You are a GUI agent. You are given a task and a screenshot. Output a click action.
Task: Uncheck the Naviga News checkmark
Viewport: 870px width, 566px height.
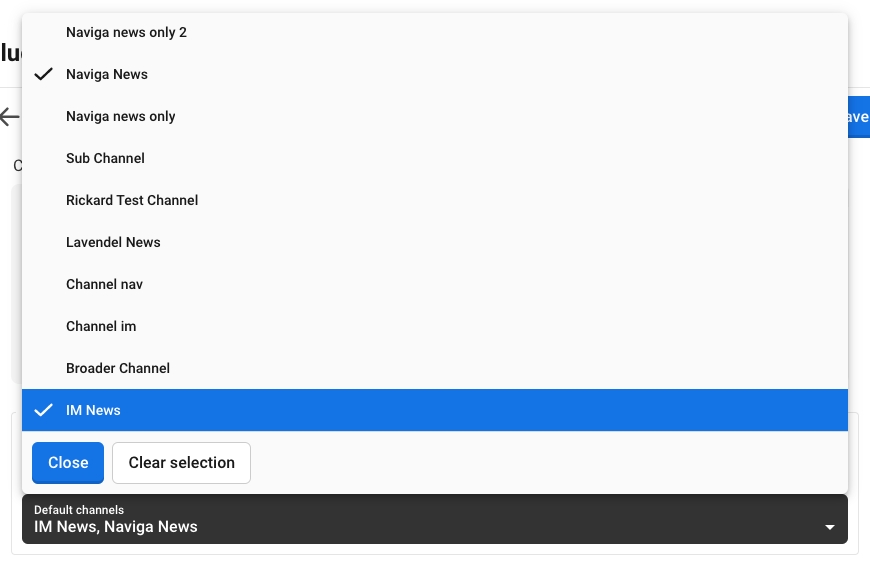[43, 74]
